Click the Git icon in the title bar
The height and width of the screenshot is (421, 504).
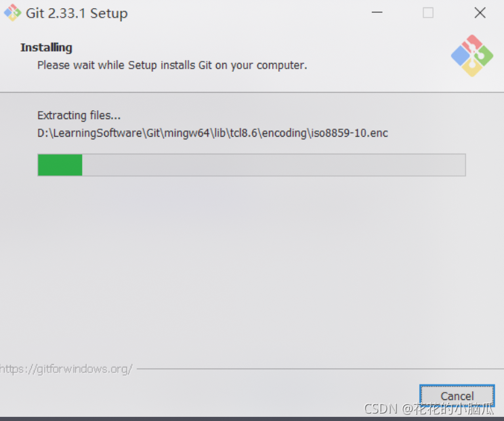point(12,13)
